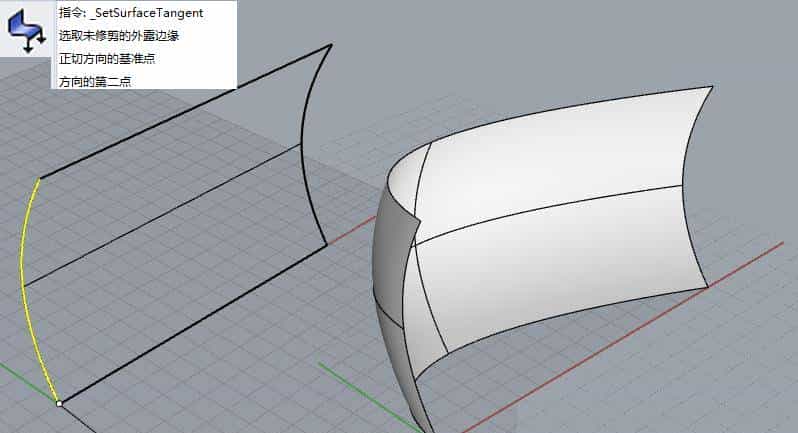Click the '选取未修剪的外露边缘' prompt text
This screenshot has height=433, width=798.
[x=119, y=36]
